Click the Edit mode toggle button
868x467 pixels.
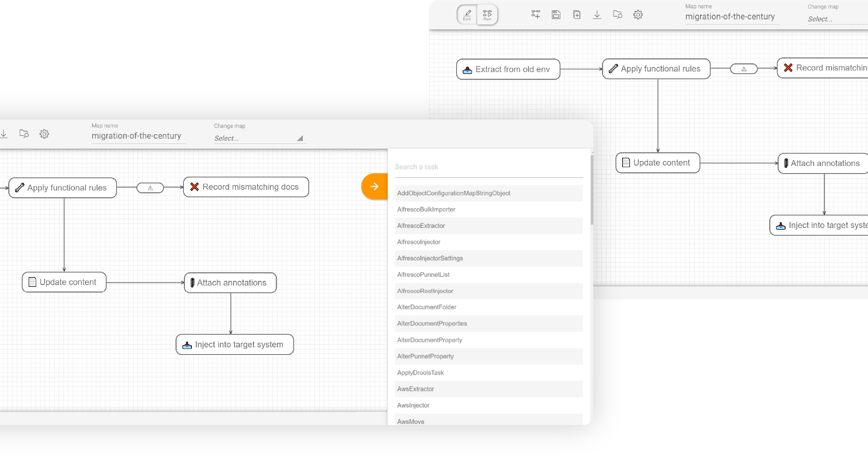coord(468,14)
